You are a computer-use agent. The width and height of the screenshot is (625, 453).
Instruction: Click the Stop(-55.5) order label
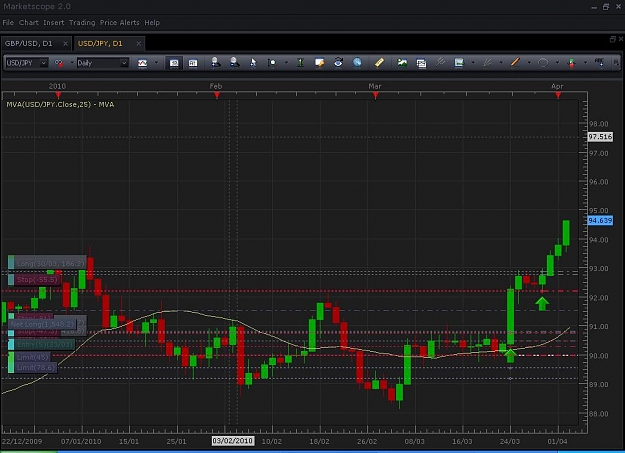pyautogui.click(x=34, y=280)
